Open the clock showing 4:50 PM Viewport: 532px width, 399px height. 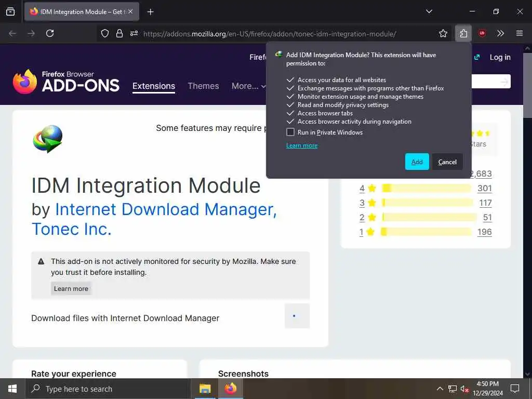[x=487, y=389]
